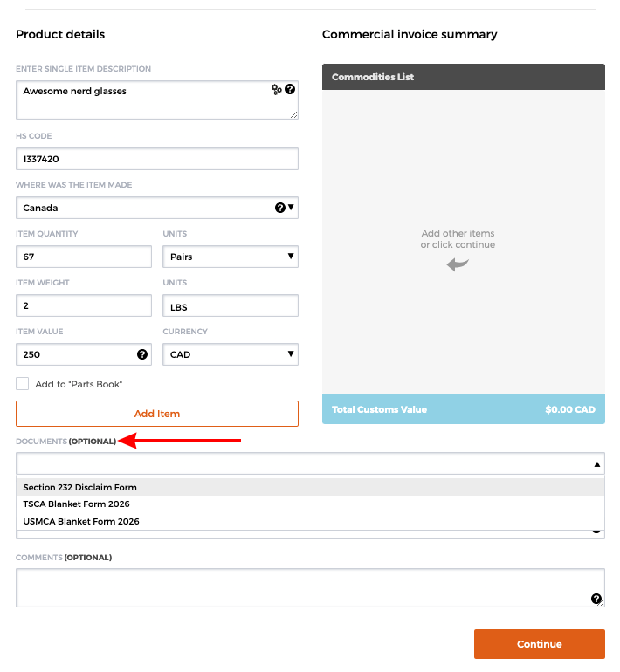
Task: Click the orange Continue button
Action: [x=539, y=644]
